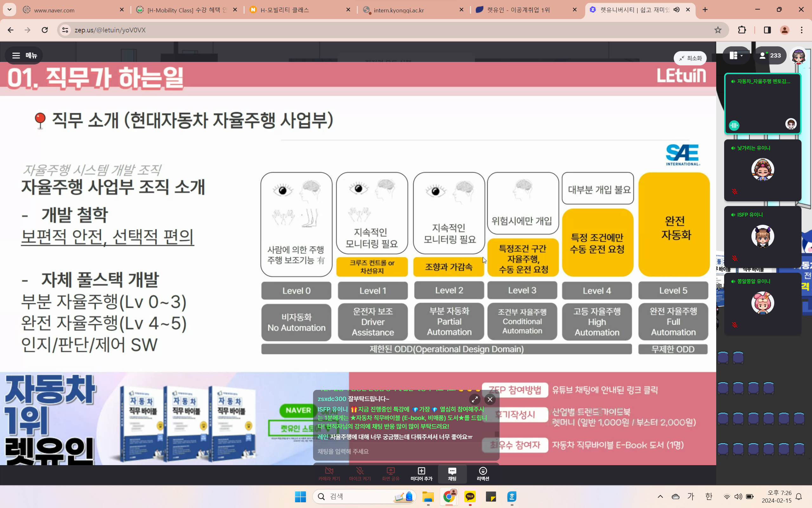The image size is (812, 508).
Task: Click the browser forward arrow
Action: pyautogui.click(x=28, y=30)
